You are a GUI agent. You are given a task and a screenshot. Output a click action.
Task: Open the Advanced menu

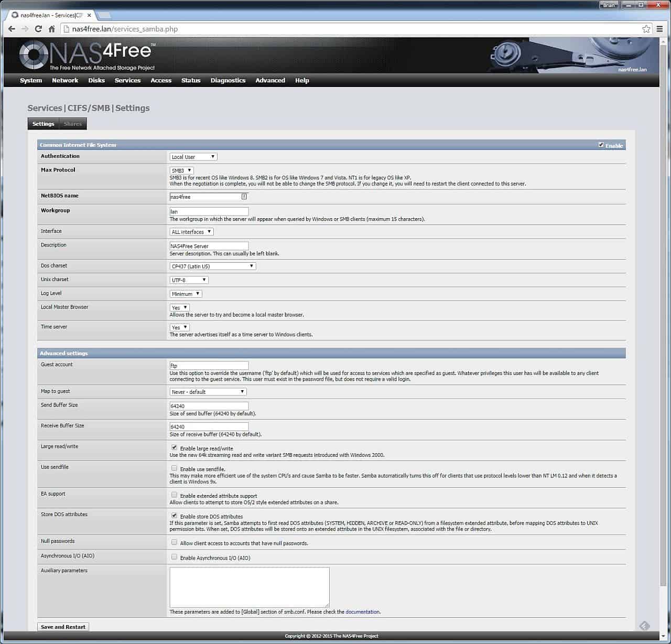point(270,80)
